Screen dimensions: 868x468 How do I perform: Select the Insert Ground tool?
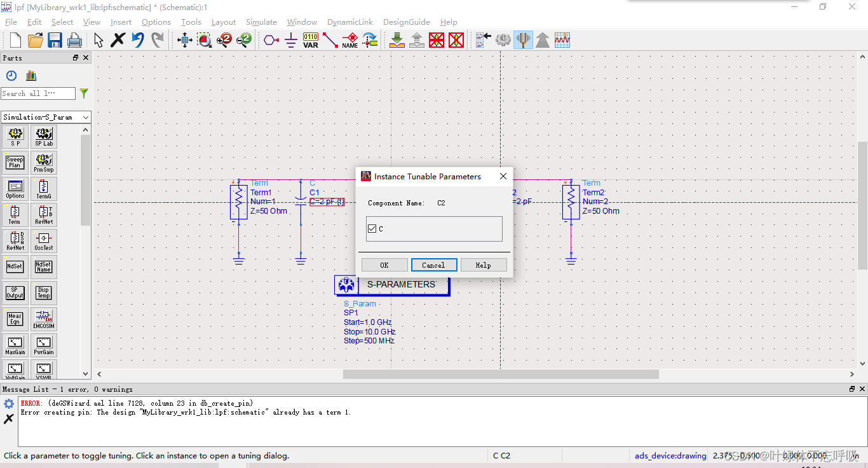(291, 40)
